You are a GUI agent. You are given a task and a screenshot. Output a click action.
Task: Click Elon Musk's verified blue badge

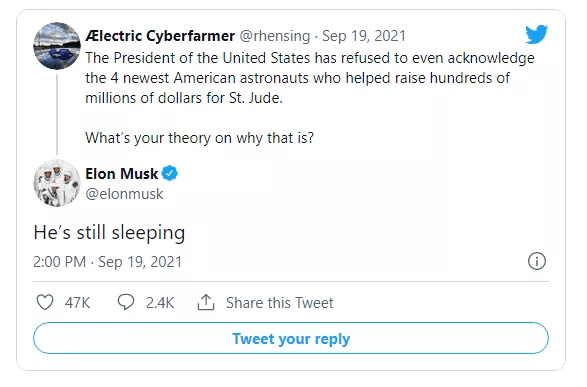pyautogui.click(x=170, y=173)
